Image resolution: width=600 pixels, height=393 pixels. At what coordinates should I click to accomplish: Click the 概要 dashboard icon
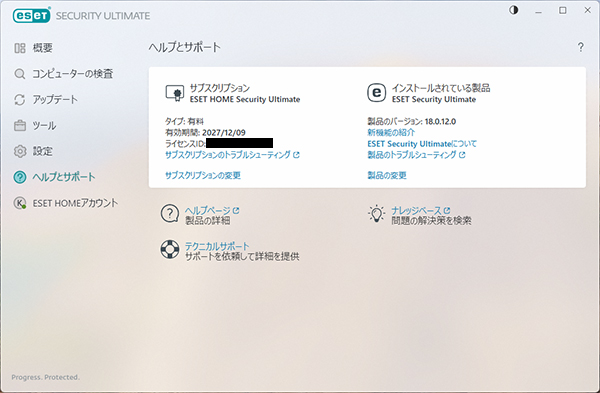click(20, 48)
